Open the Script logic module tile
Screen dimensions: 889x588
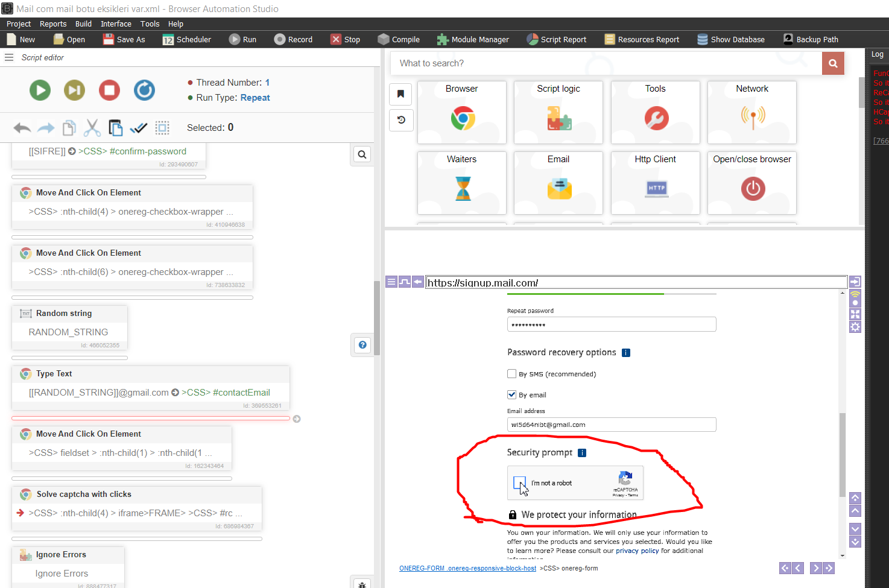(558, 112)
